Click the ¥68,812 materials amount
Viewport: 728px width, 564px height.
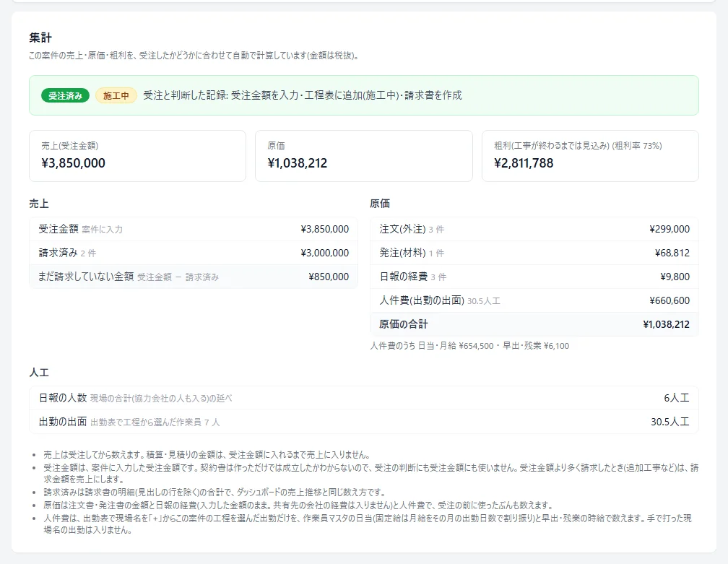(672, 253)
